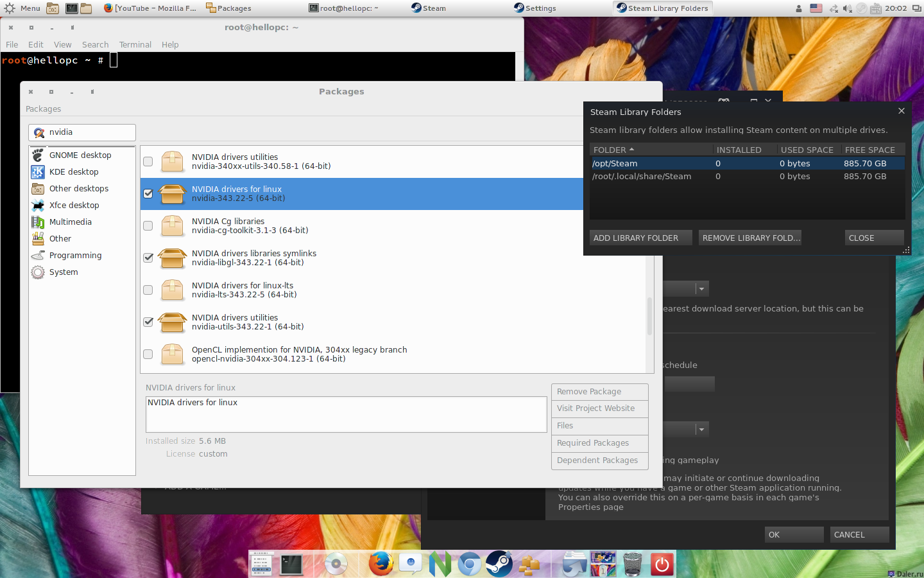Launch Steam from the dock
This screenshot has width=924, height=578.
coord(499,564)
